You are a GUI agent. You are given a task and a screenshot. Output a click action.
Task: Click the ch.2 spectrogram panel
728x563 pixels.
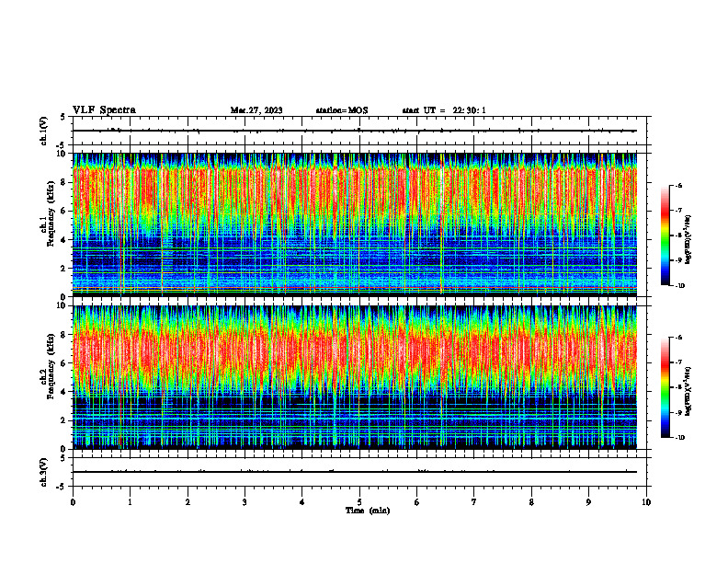pyautogui.click(x=355, y=377)
